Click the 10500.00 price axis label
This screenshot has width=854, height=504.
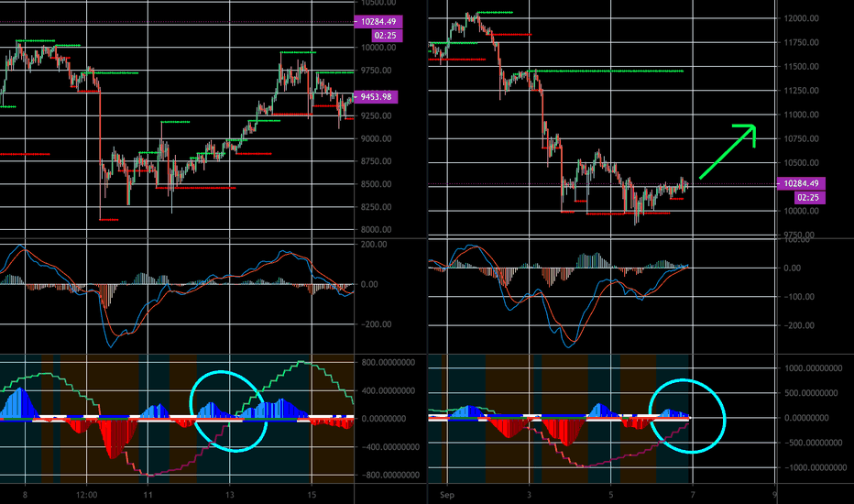pyautogui.click(x=801, y=162)
